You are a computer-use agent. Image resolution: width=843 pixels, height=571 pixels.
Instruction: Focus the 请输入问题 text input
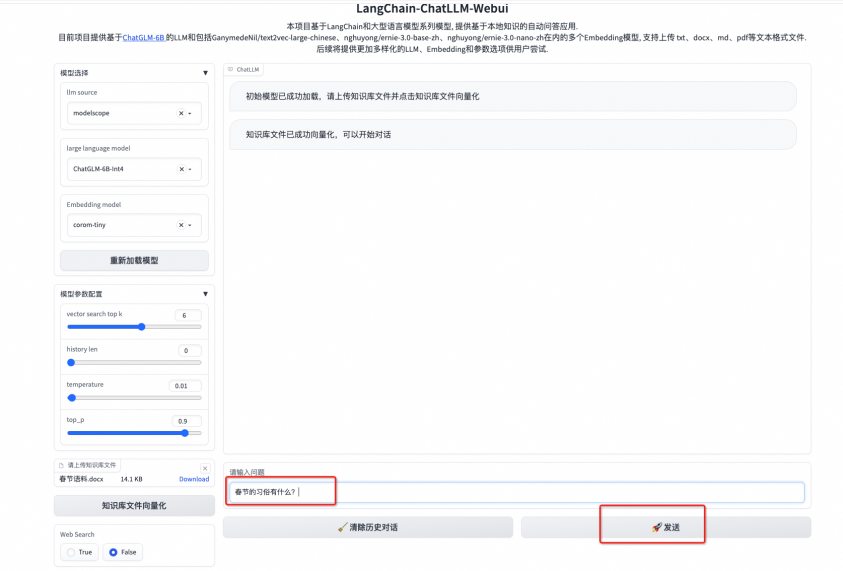coord(517,493)
